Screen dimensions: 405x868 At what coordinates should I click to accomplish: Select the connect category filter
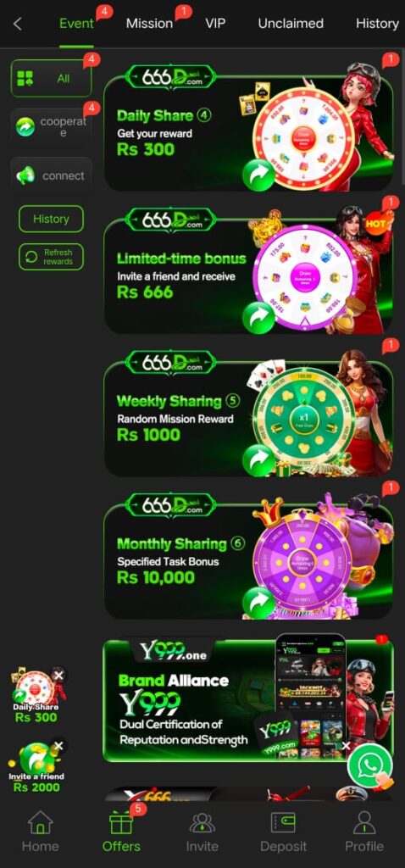click(52, 175)
